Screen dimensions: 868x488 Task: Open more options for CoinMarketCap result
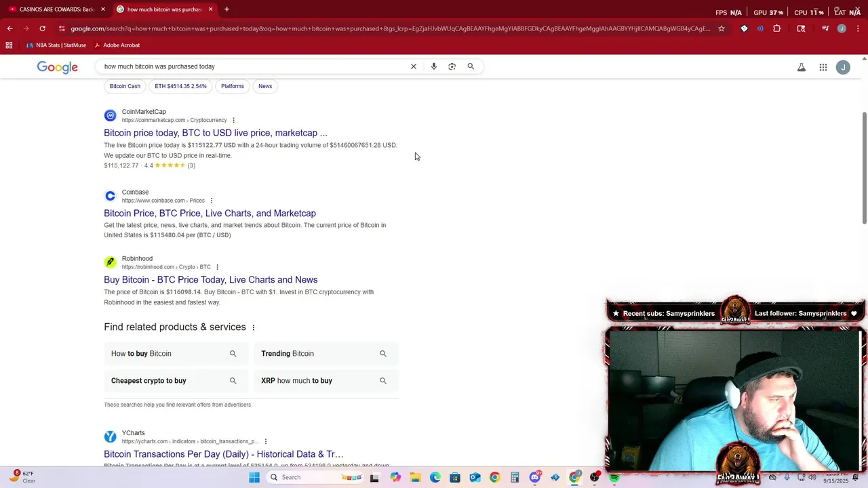click(x=234, y=121)
